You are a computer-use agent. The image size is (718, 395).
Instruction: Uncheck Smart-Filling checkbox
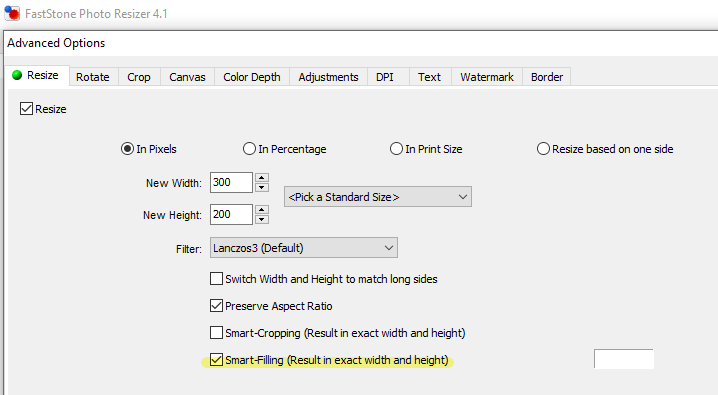(216, 359)
